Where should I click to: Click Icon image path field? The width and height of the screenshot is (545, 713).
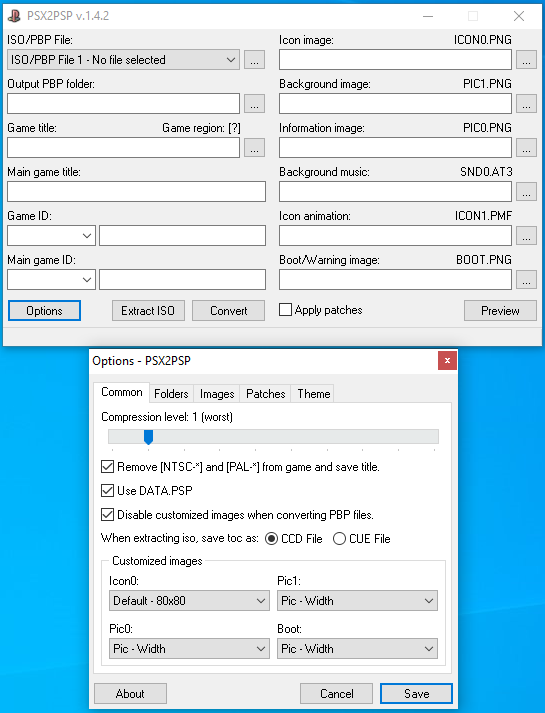click(x=395, y=60)
